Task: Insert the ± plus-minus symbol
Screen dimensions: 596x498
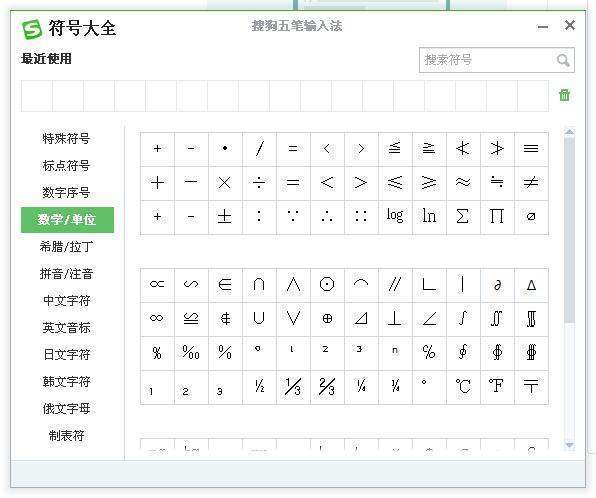Action: 225,217
